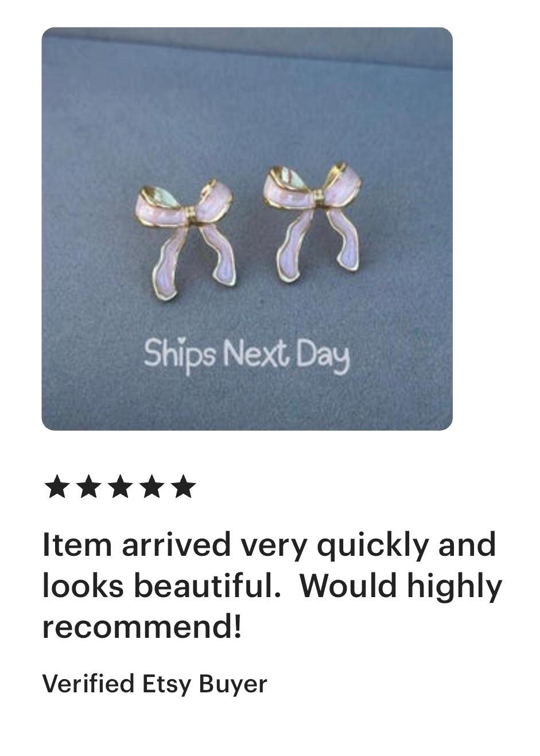Click the word "recommend!"
540x756 pixels.
(x=142, y=627)
